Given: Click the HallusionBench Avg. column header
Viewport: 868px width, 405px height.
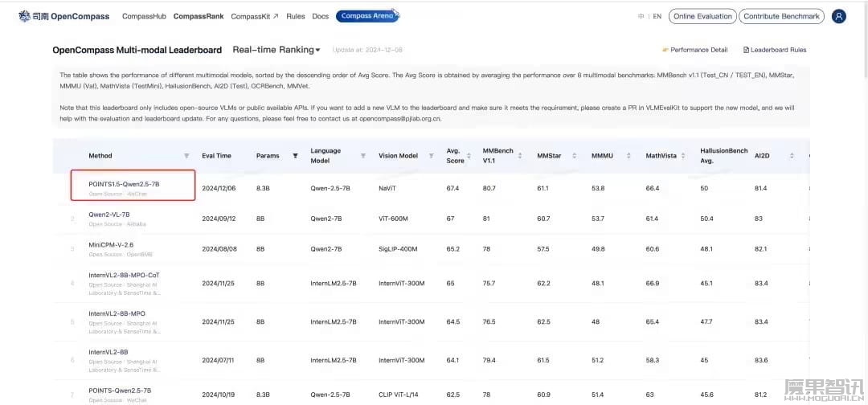Looking at the screenshot, I should (723, 156).
